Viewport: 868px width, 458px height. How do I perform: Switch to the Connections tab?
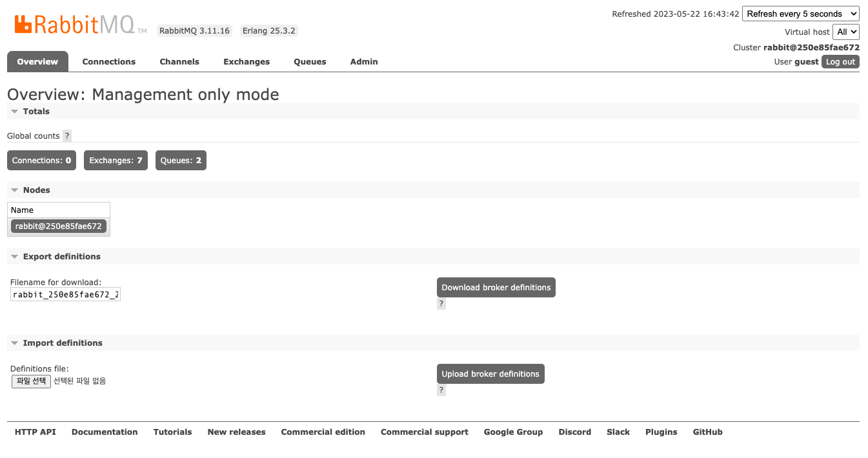[109, 62]
